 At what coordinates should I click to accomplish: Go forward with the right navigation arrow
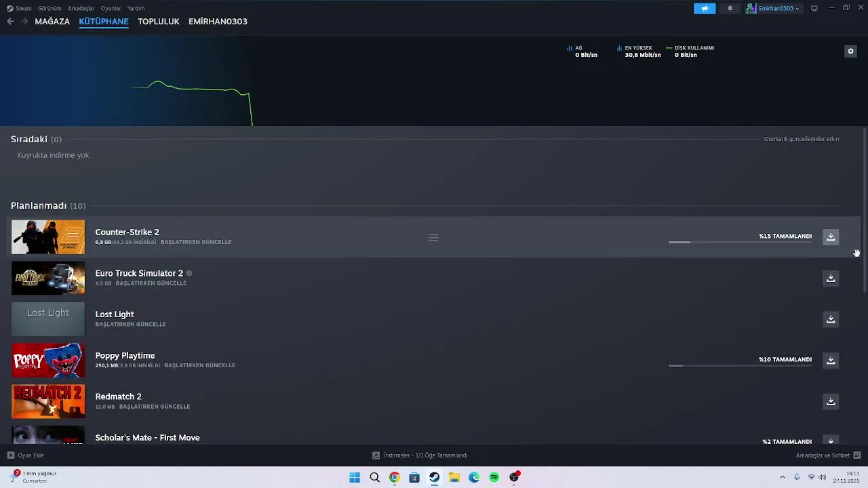pos(24,21)
